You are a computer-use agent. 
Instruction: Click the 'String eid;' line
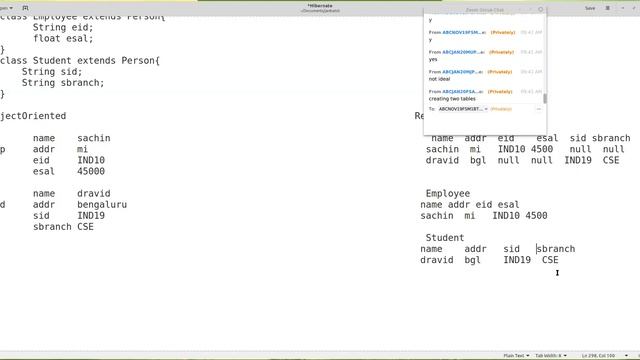point(63,27)
